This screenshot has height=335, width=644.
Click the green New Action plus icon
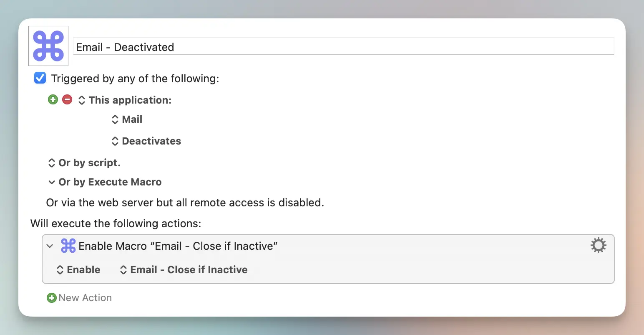[x=52, y=298]
